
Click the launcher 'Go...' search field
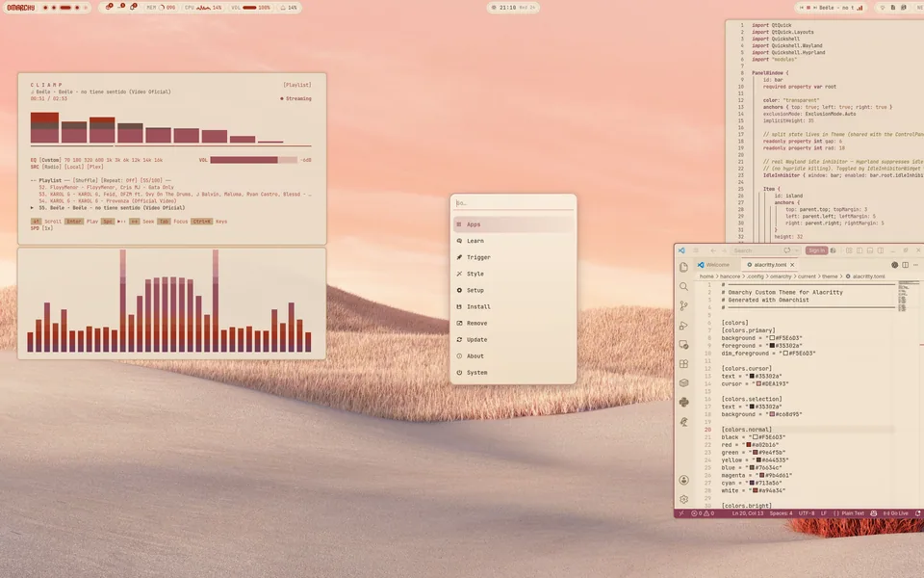513,203
